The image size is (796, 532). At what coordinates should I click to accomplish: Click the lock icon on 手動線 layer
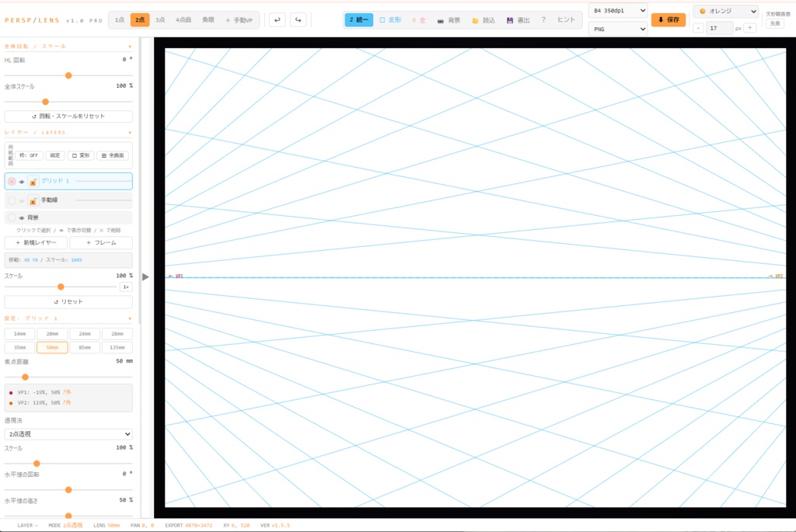point(33,200)
